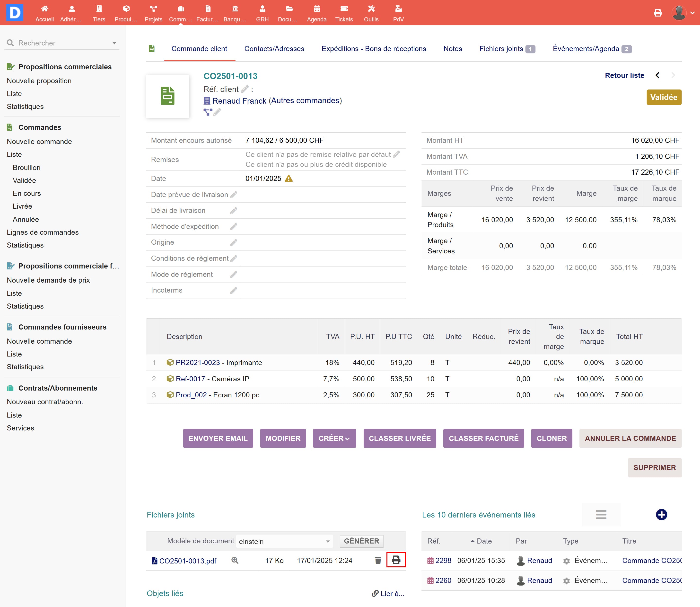Click the plus icon to add event
This screenshot has width=700, height=607.
[661, 515]
